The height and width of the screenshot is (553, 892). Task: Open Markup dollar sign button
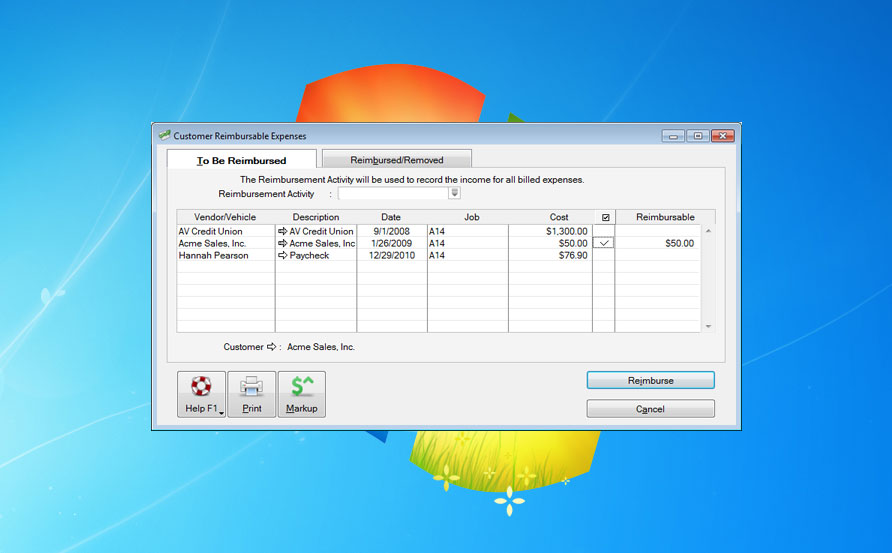tap(302, 394)
